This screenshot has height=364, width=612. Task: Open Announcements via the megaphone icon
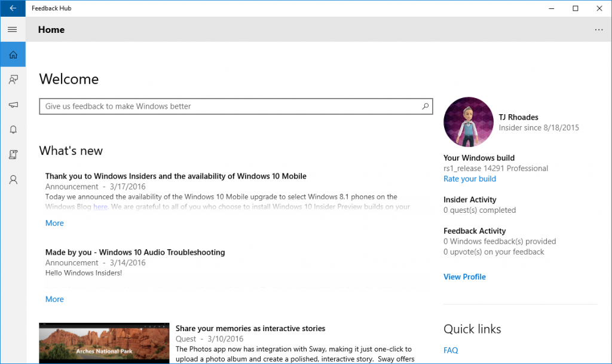pyautogui.click(x=13, y=105)
